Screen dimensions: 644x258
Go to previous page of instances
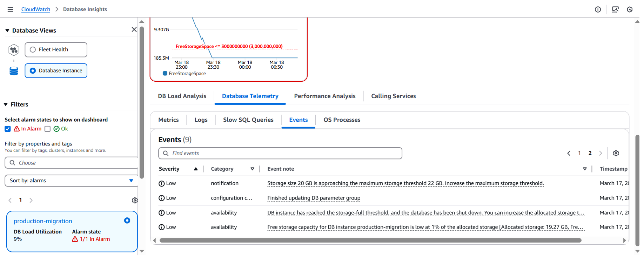coord(10,201)
